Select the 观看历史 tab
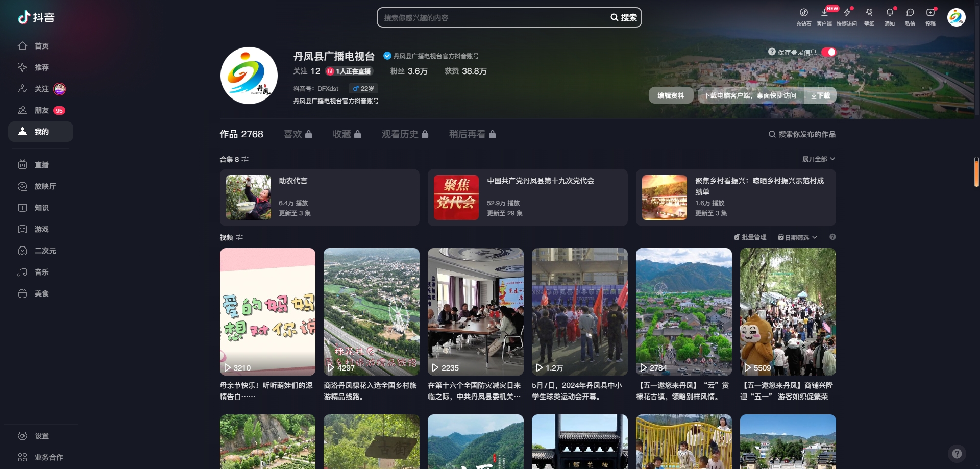The height and width of the screenshot is (469, 980). pyautogui.click(x=405, y=134)
